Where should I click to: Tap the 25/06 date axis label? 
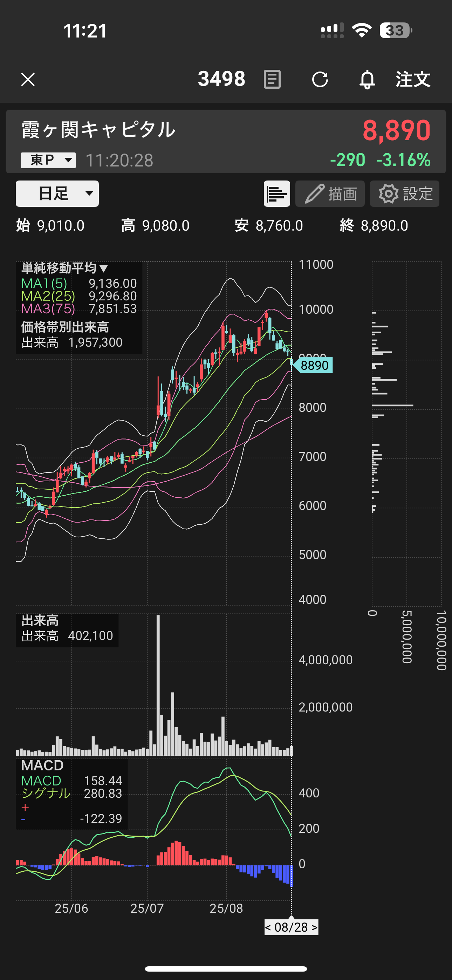click(71, 908)
